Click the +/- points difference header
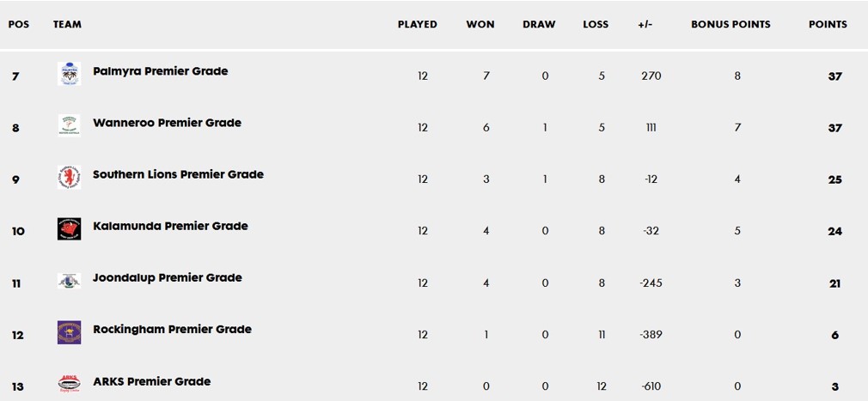 pyautogui.click(x=645, y=25)
